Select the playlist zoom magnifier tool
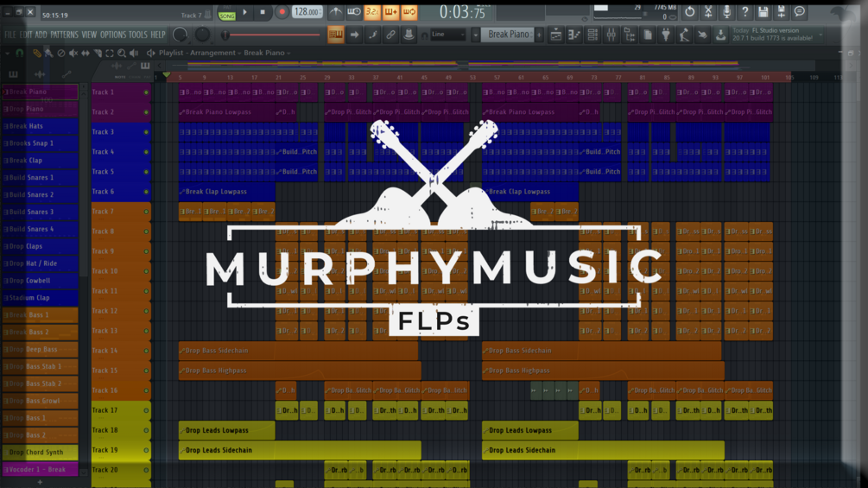 [121, 53]
